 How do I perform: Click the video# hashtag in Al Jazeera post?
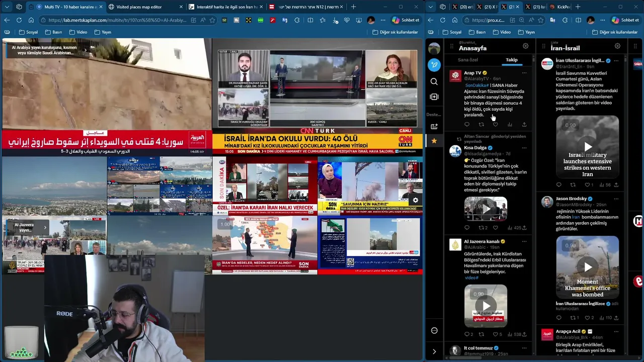coord(471,278)
